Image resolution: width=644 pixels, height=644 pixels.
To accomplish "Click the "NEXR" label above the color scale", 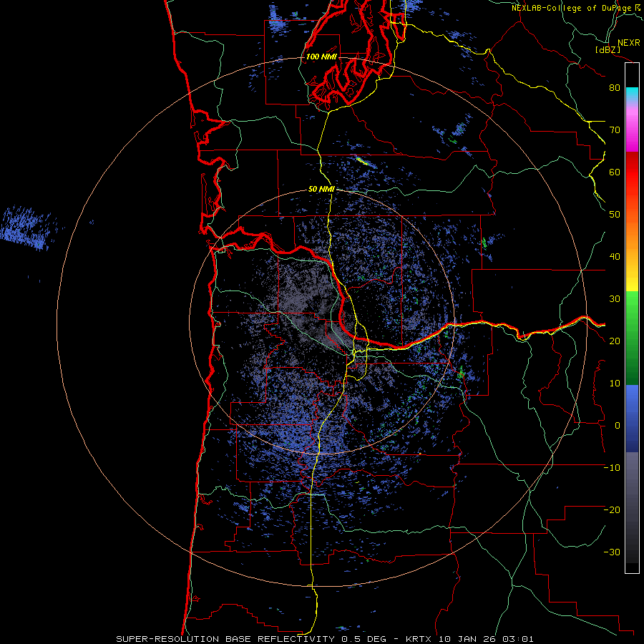I will (628, 43).
